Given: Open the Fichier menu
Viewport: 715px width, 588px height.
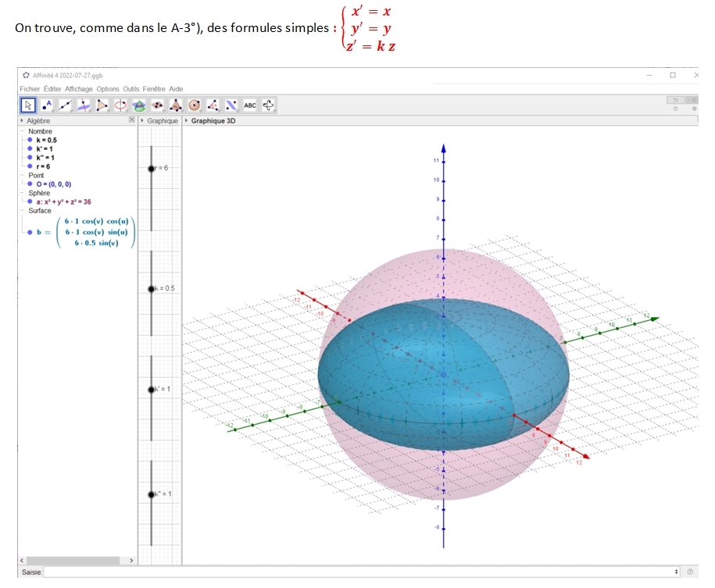Looking at the screenshot, I should [x=30, y=89].
